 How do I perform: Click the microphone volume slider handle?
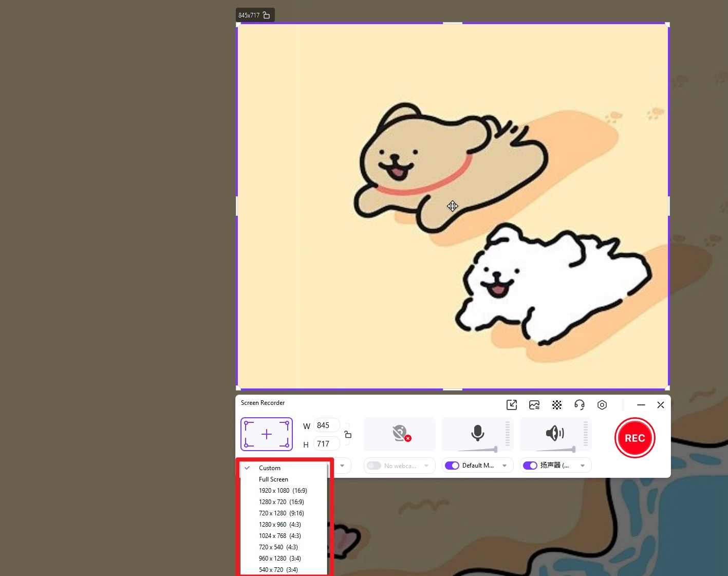pos(495,450)
